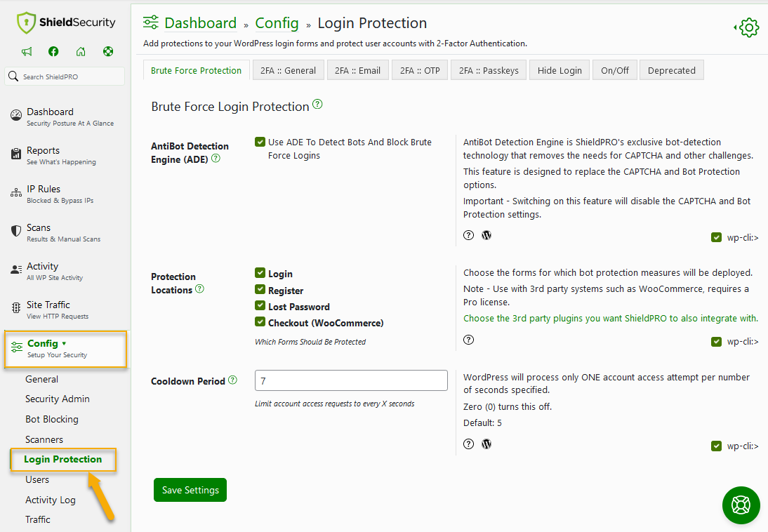This screenshot has height=532, width=768.
Task: Open the floating green support lifebuoy button
Action: (x=741, y=505)
